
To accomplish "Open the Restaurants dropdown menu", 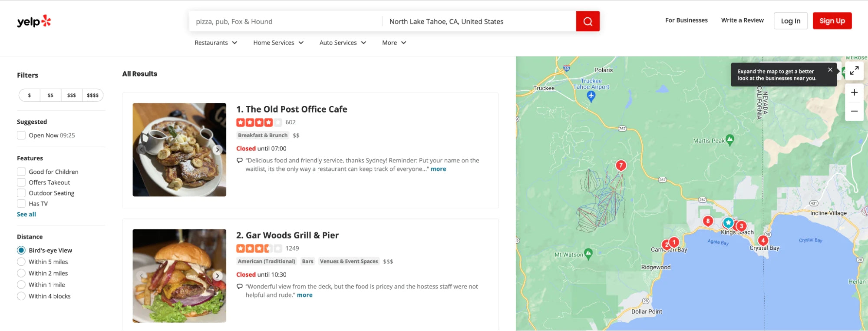I will 216,43.
